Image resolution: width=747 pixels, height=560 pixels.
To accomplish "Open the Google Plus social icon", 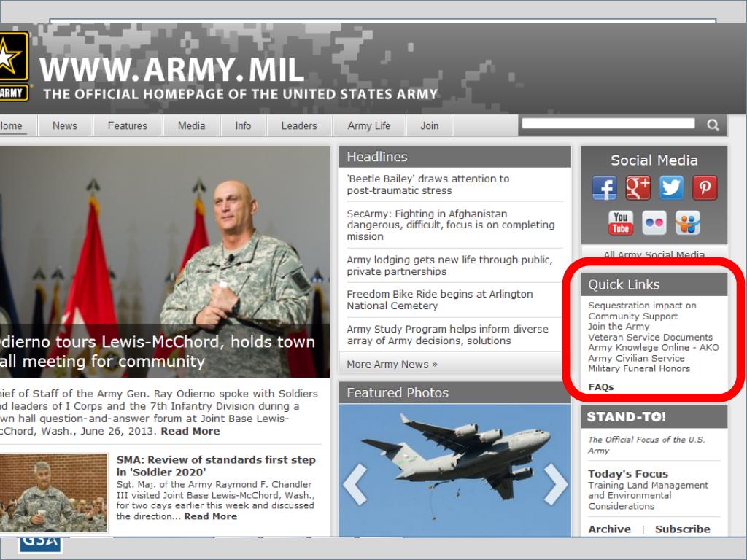I will pos(638,187).
